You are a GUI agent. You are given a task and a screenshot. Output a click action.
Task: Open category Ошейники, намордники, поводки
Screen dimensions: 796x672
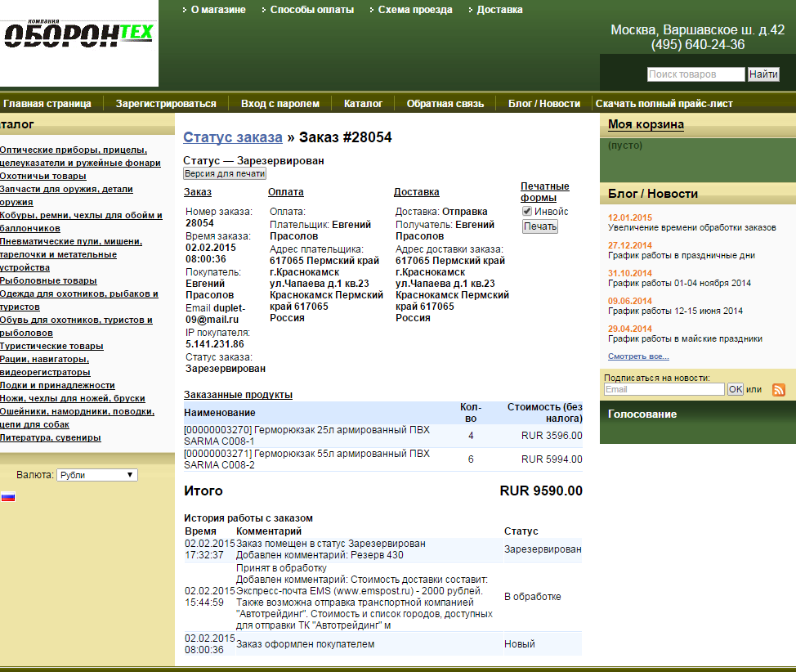click(77, 418)
